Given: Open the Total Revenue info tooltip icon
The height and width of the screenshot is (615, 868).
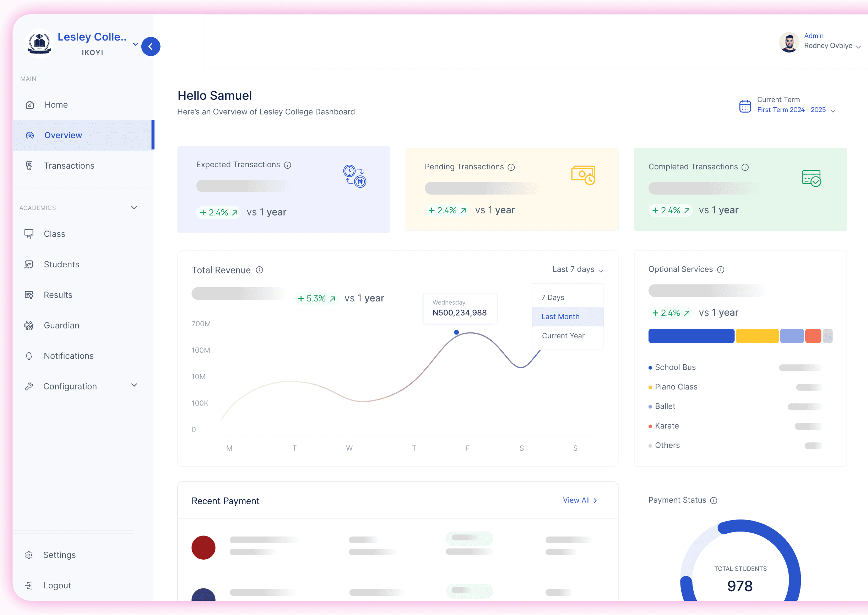Looking at the screenshot, I should click(x=259, y=270).
